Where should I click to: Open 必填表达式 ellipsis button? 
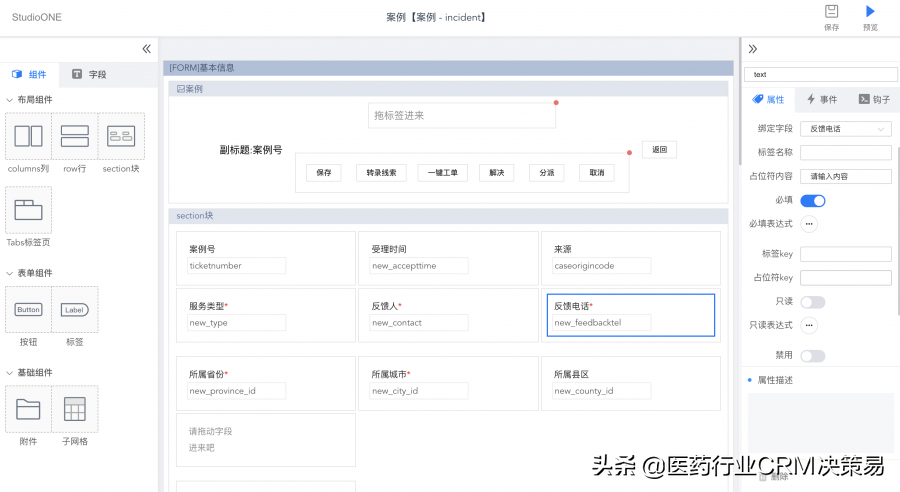809,224
